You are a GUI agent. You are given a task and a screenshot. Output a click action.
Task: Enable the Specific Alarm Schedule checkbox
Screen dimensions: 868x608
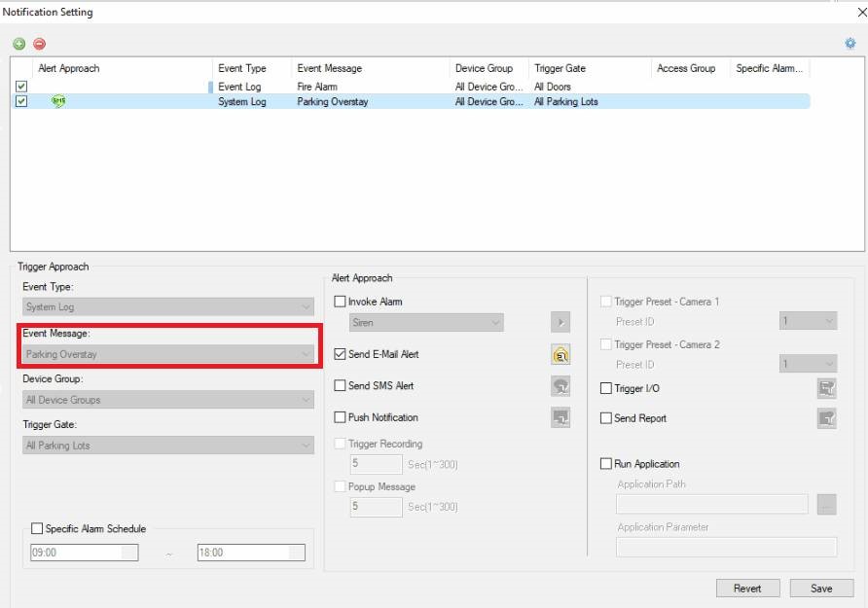37,528
